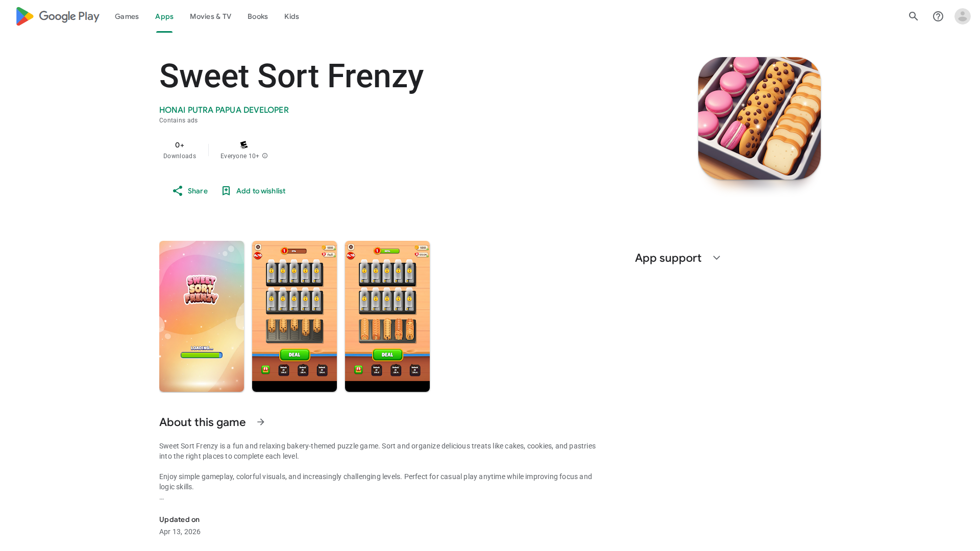Open the search icon
Screen dimensions: 980x551
913,16
